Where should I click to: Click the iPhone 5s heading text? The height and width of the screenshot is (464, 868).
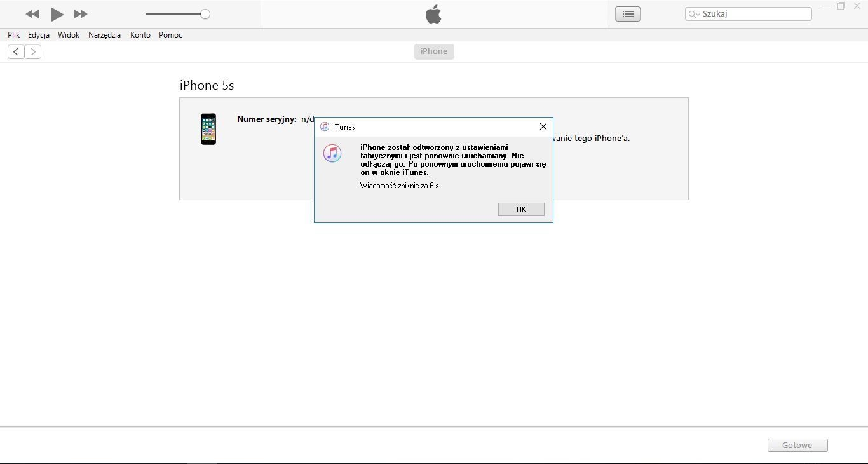[207, 85]
